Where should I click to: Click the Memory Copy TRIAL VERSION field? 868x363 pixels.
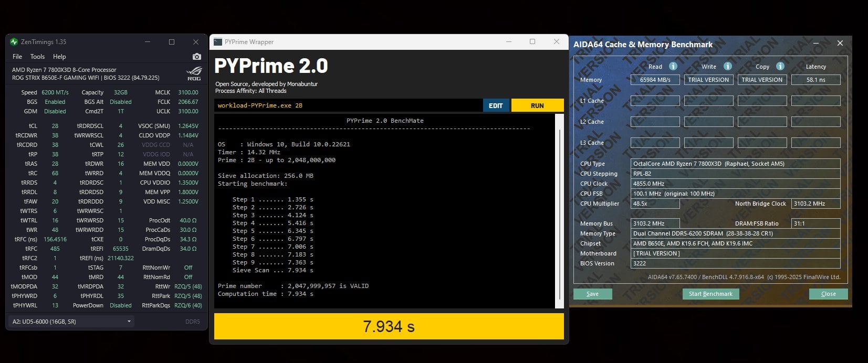(762, 80)
